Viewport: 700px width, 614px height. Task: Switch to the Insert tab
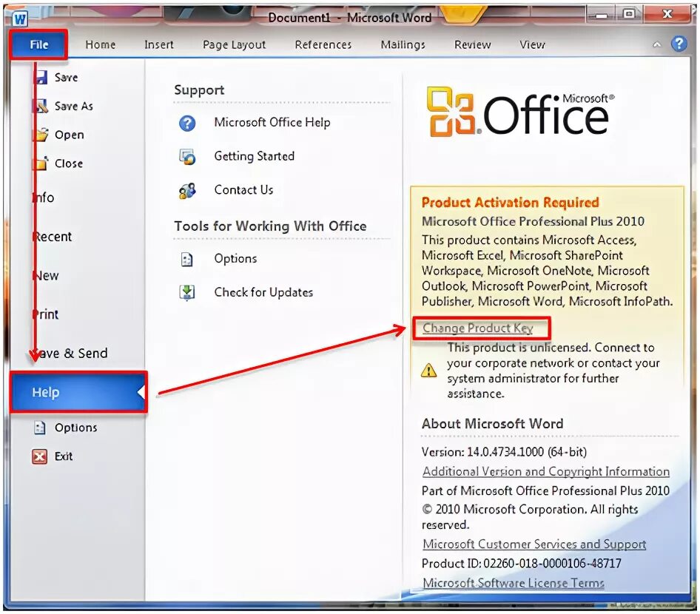(x=159, y=44)
